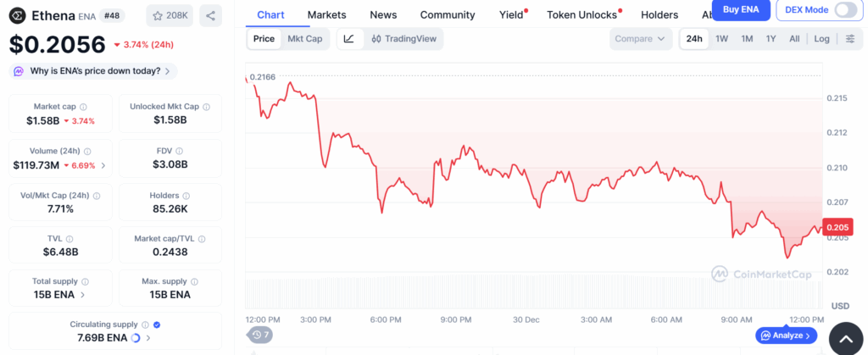Viewport: 868px width, 355px height.
Task: Switch chart to Mkt Cap view
Action: (304, 39)
